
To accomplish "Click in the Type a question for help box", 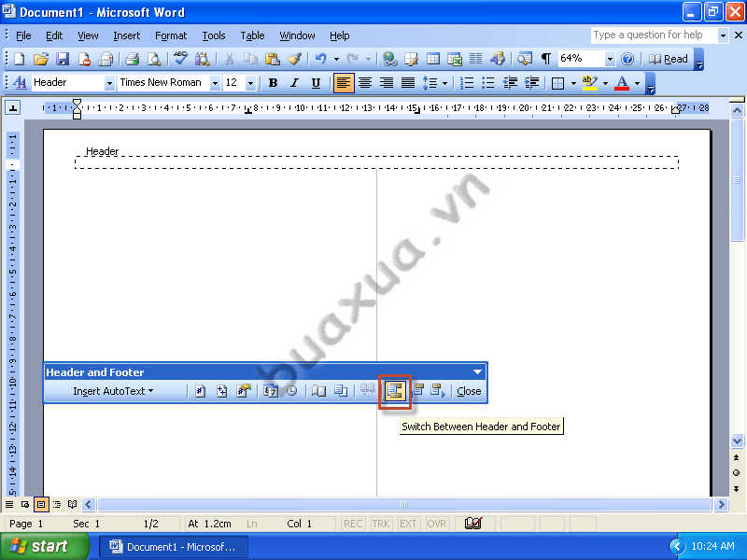I will click(654, 35).
